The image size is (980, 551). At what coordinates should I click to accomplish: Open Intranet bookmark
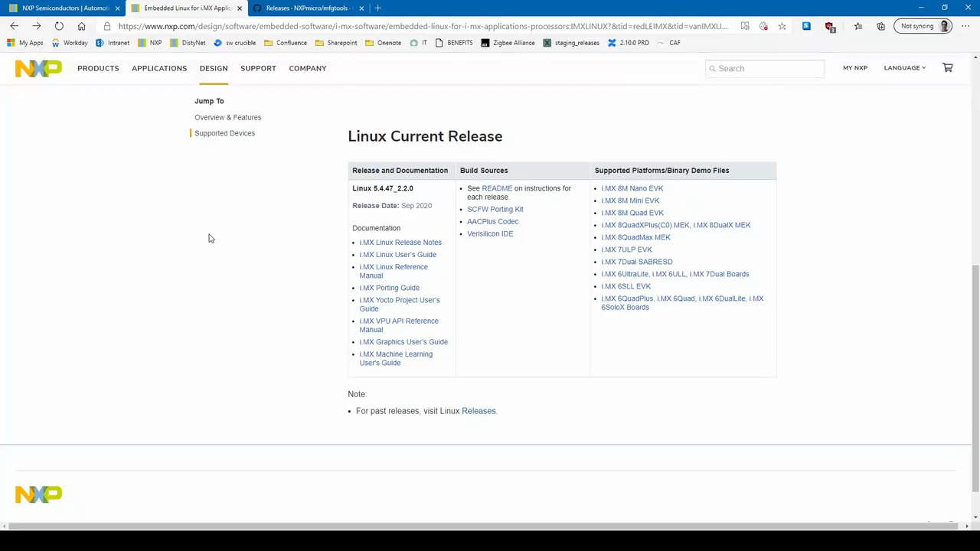point(113,43)
